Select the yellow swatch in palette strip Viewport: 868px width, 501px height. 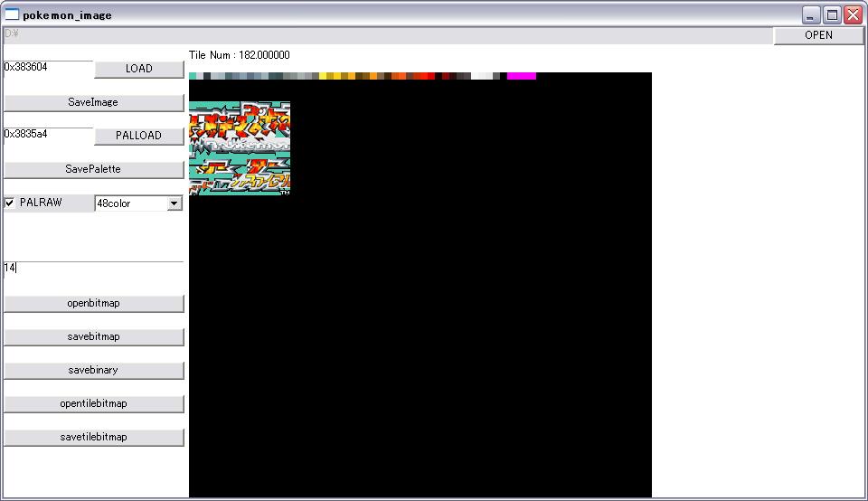click(323, 76)
